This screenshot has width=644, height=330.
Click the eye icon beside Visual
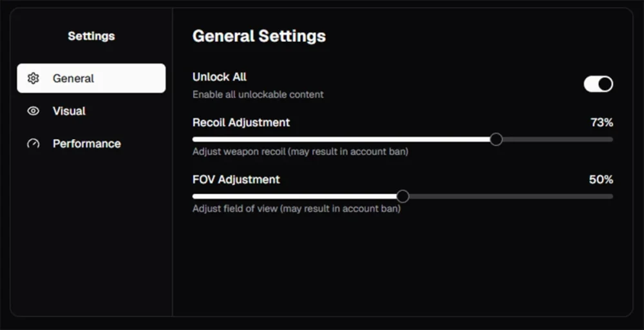point(33,111)
